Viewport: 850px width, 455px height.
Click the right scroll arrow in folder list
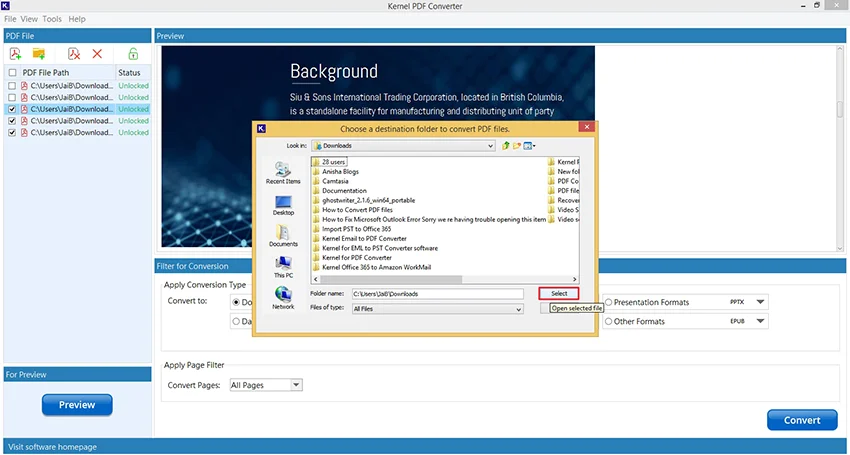point(575,279)
